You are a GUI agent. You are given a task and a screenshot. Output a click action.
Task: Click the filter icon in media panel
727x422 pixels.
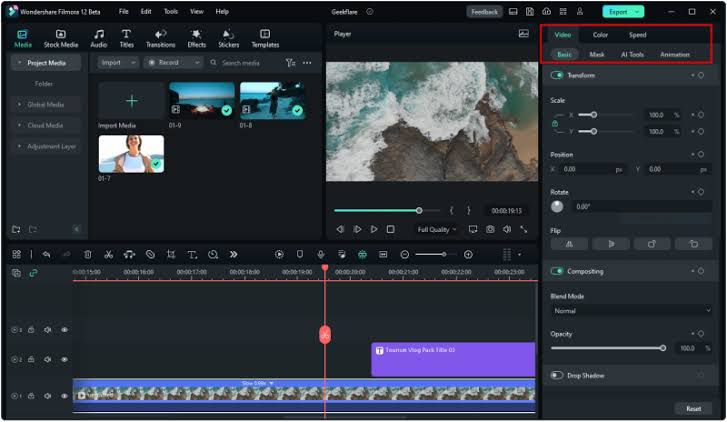[290, 63]
